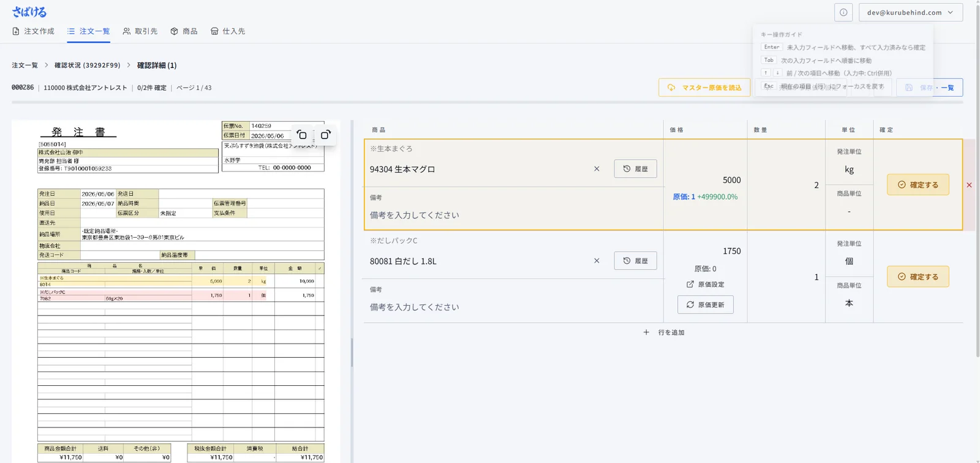Click quantity 1 in the 白だし row
Screen dimensions: 980x463
coord(816,277)
